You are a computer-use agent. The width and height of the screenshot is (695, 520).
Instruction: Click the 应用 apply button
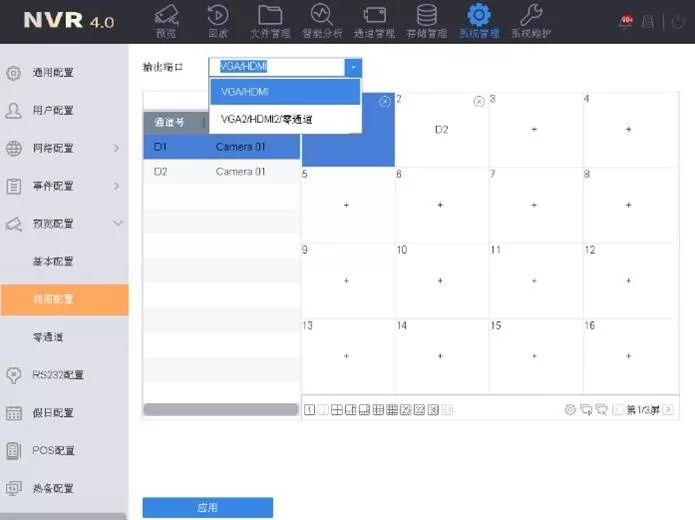[x=207, y=508]
